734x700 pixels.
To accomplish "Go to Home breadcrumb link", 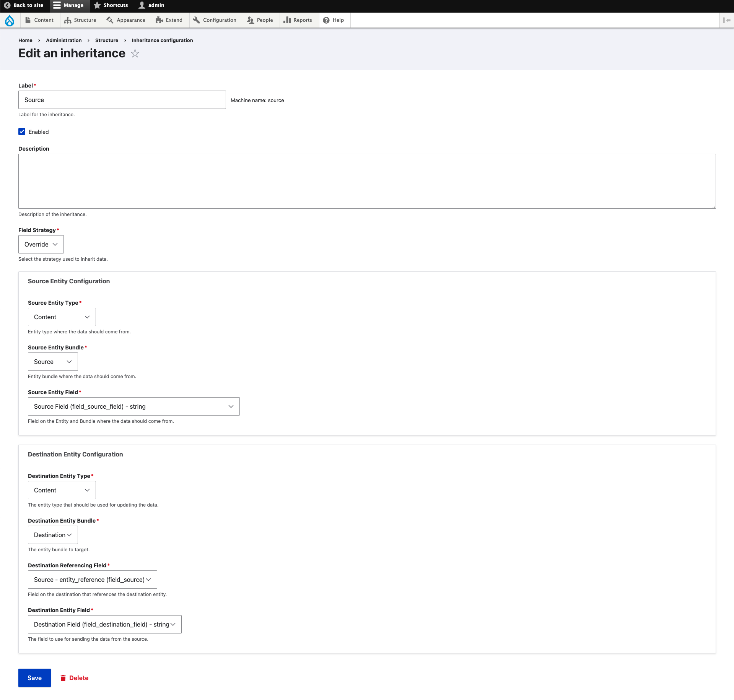I will 25,41.
